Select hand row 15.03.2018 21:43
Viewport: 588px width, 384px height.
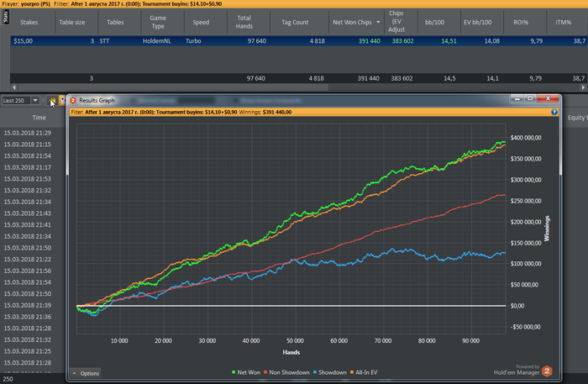point(28,213)
